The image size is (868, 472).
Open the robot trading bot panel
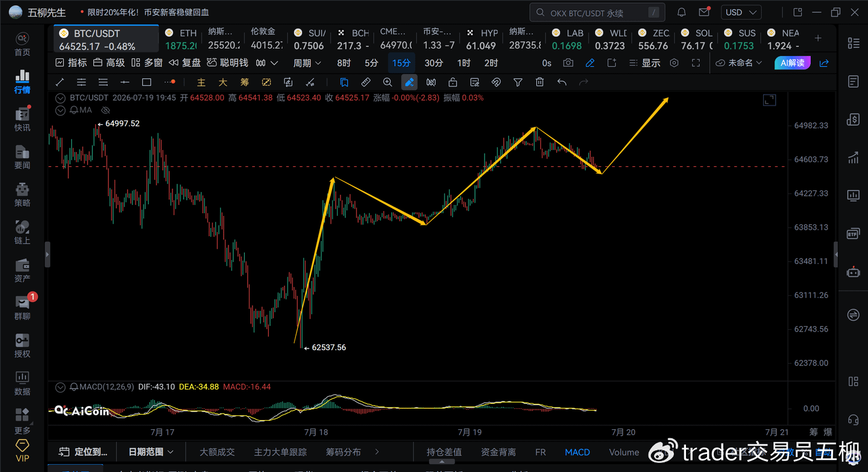point(853,272)
